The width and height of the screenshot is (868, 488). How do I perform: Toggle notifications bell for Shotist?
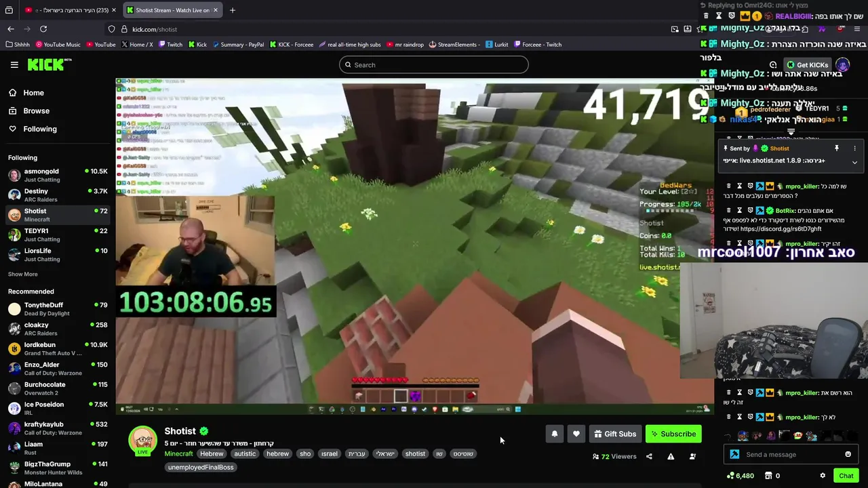(555, 434)
